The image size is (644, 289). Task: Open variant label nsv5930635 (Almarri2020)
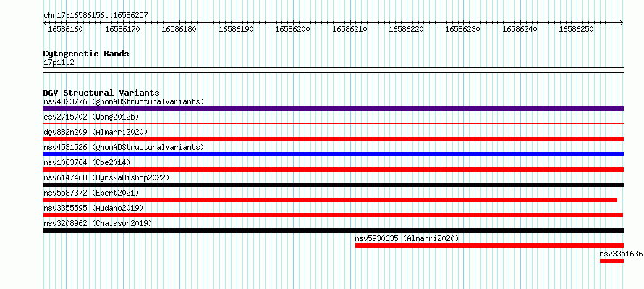coord(407,238)
